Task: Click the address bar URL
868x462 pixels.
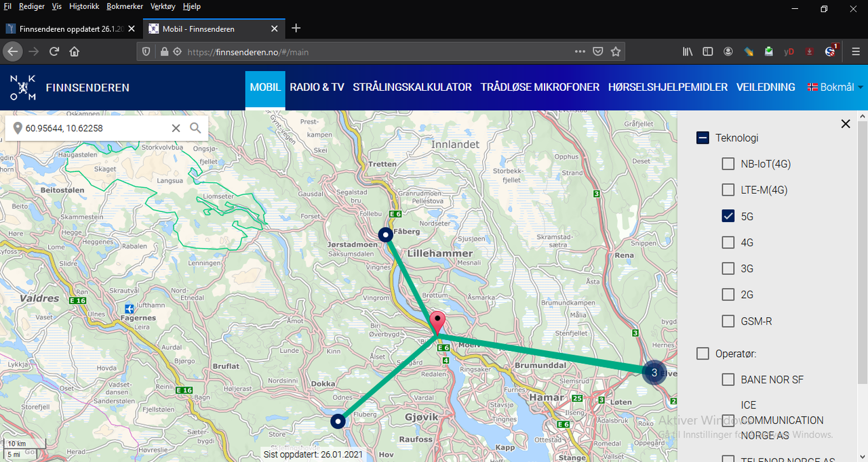Action: pos(248,51)
